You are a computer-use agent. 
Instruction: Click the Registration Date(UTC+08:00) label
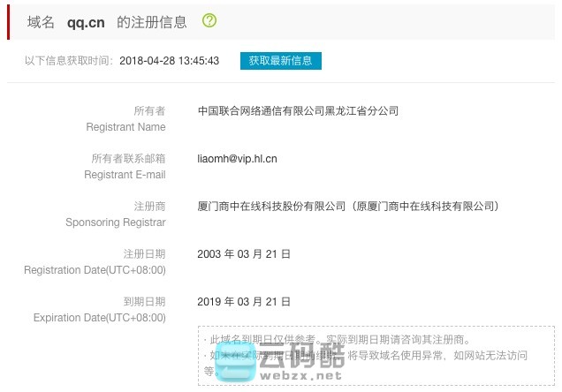tap(95, 270)
